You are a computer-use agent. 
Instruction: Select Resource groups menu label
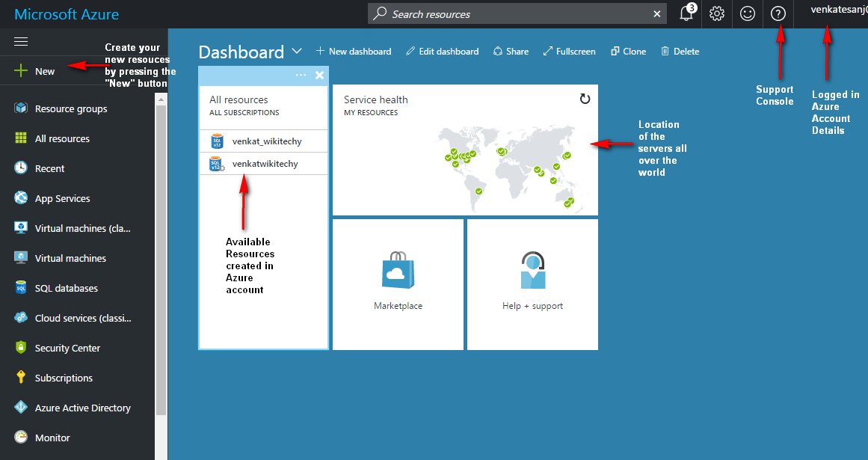tap(71, 109)
